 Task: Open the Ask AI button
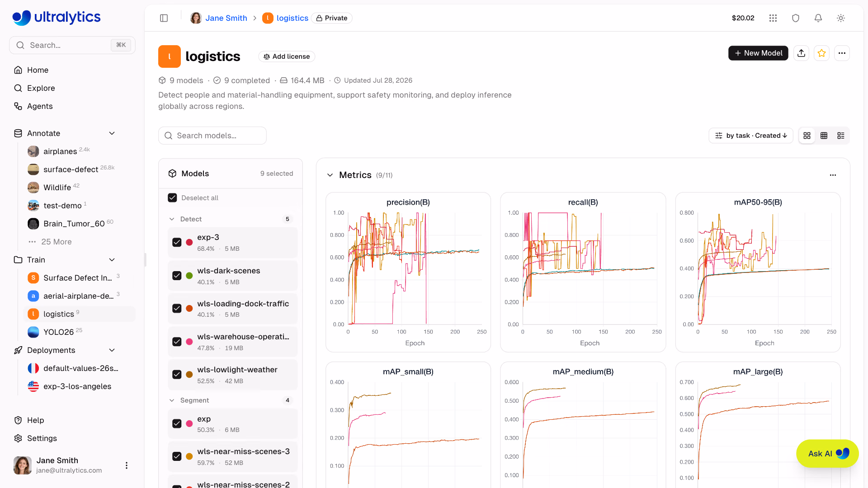tap(827, 454)
